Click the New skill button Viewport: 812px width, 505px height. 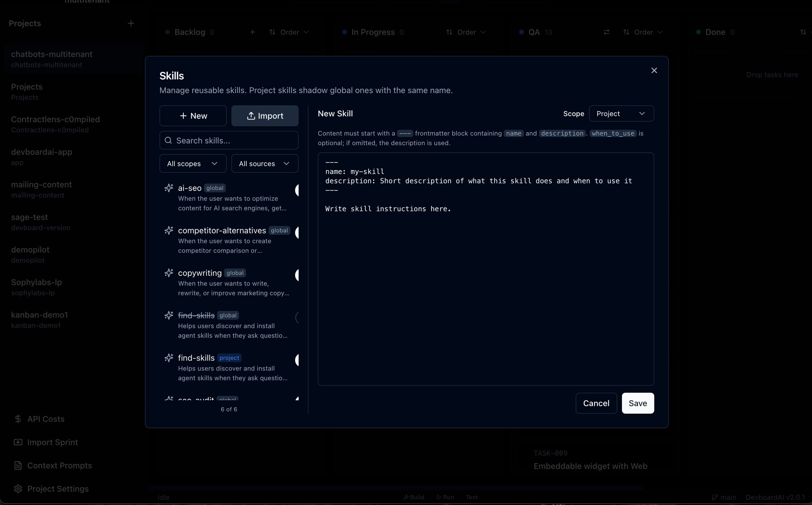[x=193, y=116]
